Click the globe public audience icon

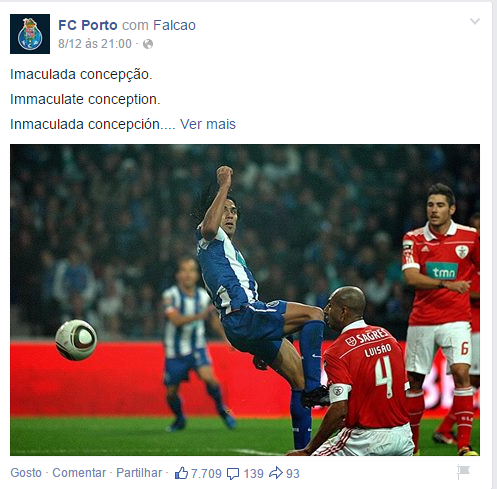(x=148, y=44)
